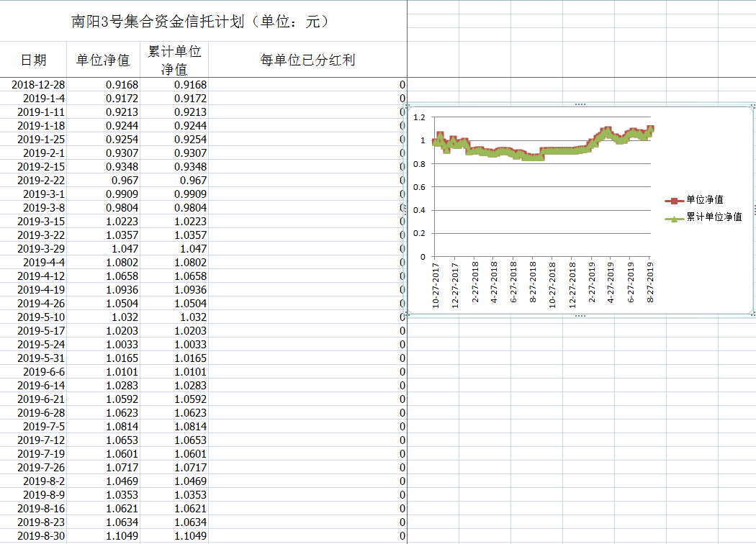
Task: Select the 累计单位净值 header cell
Action: click(x=174, y=60)
